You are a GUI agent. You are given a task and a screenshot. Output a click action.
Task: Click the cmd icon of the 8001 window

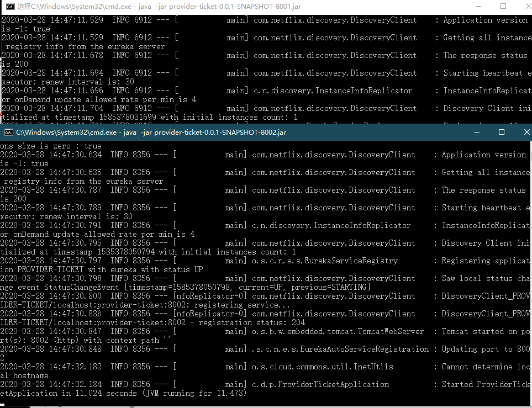pyautogui.click(x=10, y=6)
